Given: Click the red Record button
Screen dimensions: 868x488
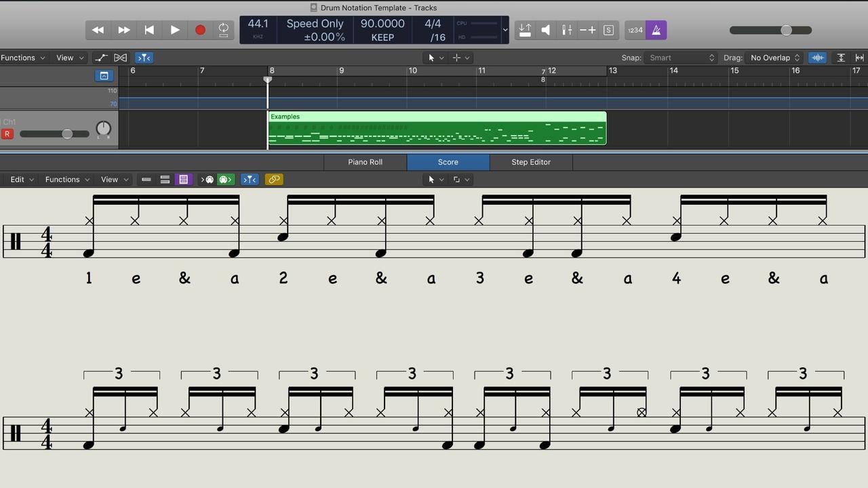Looking at the screenshot, I should (x=199, y=30).
